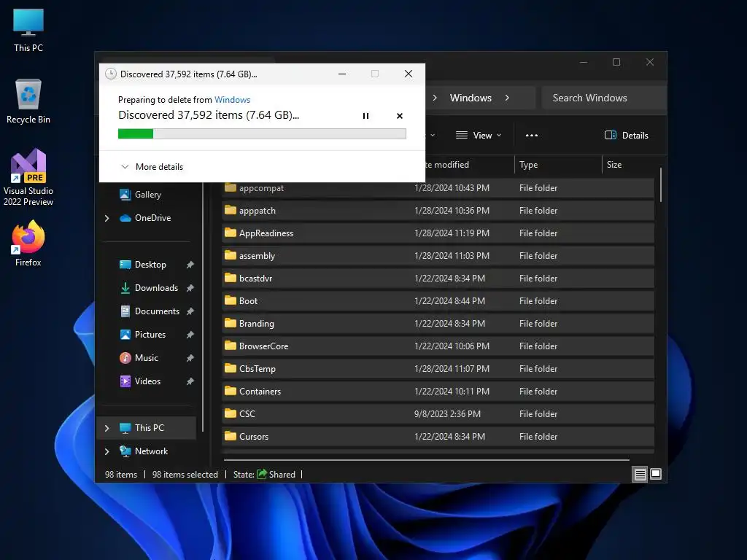Select the Cursors folder

click(x=438, y=437)
